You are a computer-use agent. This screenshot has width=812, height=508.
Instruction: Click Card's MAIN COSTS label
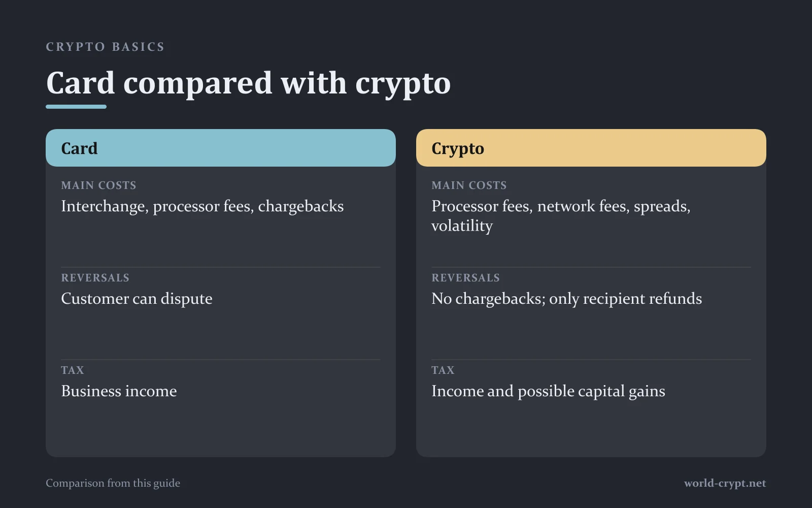(x=98, y=185)
